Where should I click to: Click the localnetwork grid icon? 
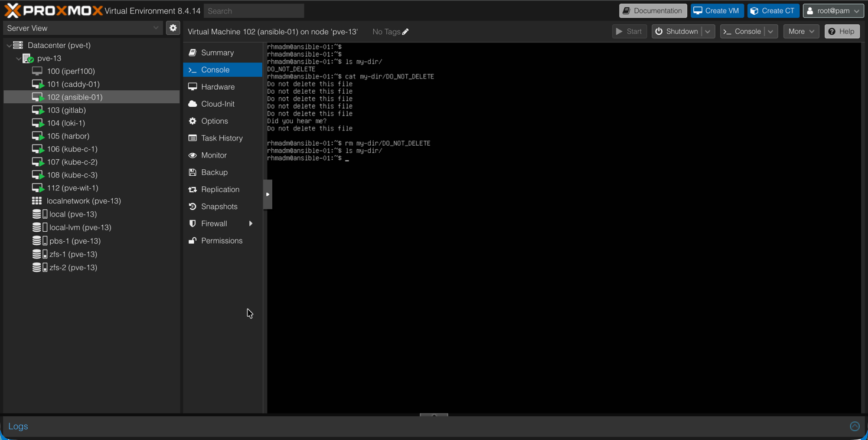click(37, 201)
